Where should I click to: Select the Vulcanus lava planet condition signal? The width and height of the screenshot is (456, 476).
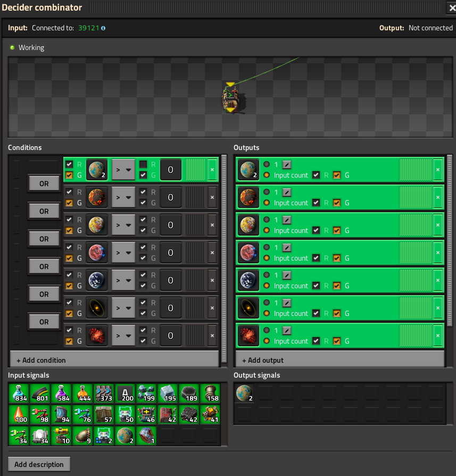97,197
